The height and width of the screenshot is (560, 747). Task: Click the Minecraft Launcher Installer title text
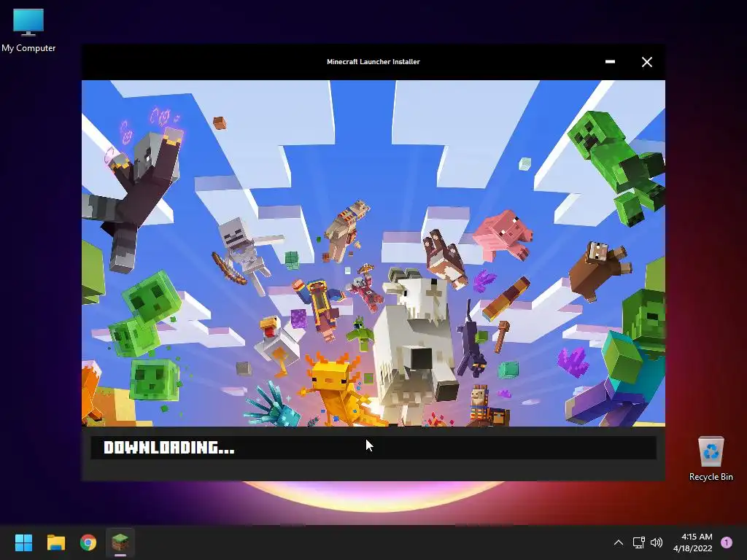(373, 61)
